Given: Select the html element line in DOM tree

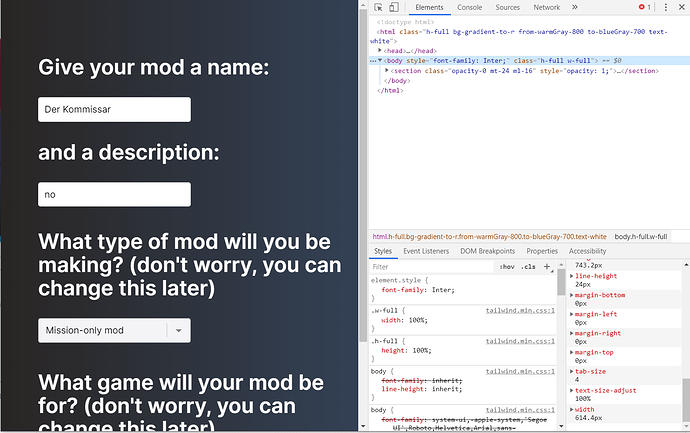Looking at the screenshot, I should [521, 36].
